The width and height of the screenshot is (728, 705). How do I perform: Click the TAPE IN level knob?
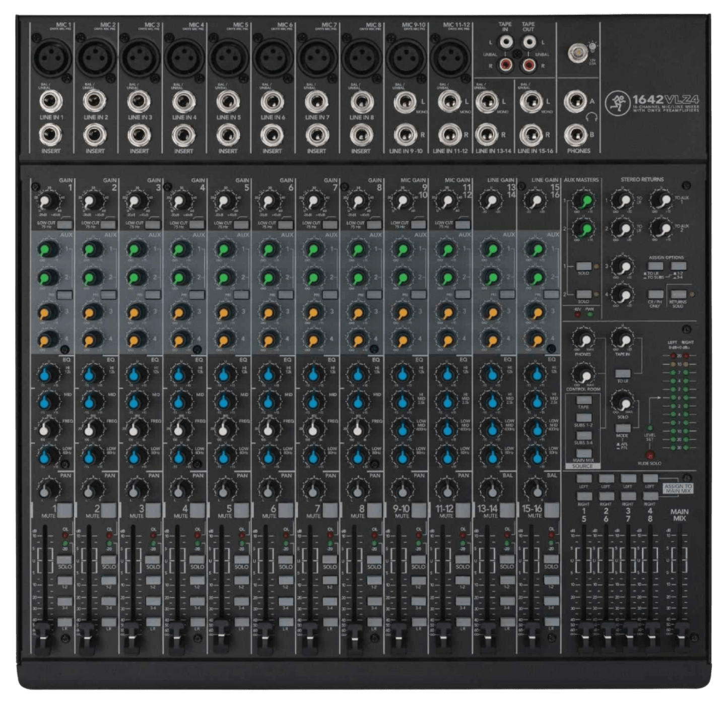[623, 338]
